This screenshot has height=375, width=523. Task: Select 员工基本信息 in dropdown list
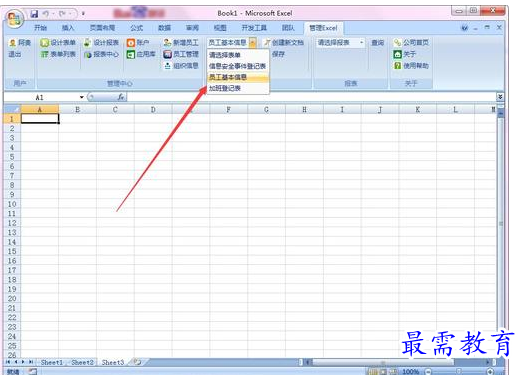pyautogui.click(x=238, y=77)
